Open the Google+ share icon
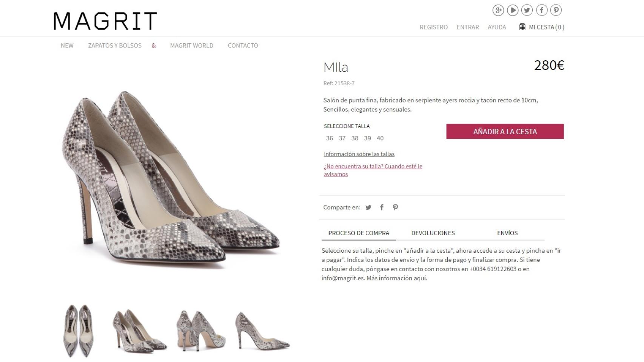 pyautogui.click(x=499, y=11)
